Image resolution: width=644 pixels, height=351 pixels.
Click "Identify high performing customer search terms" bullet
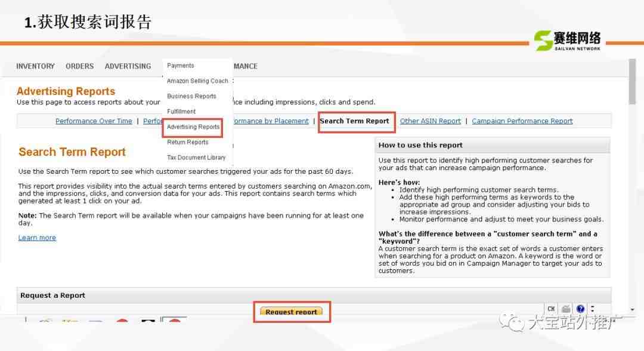[x=479, y=190]
